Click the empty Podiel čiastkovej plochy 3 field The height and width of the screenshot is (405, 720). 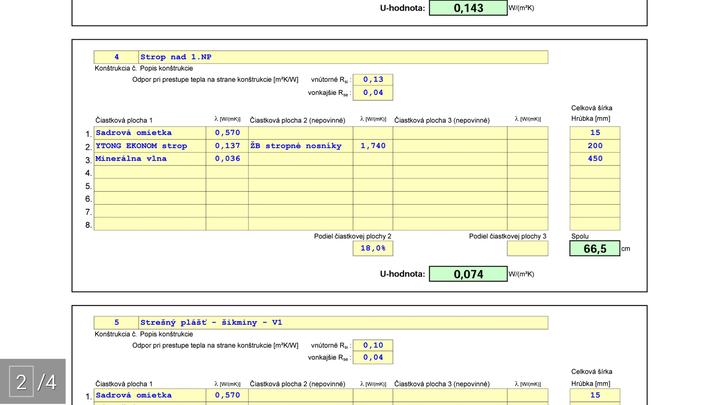click(527, 248)
